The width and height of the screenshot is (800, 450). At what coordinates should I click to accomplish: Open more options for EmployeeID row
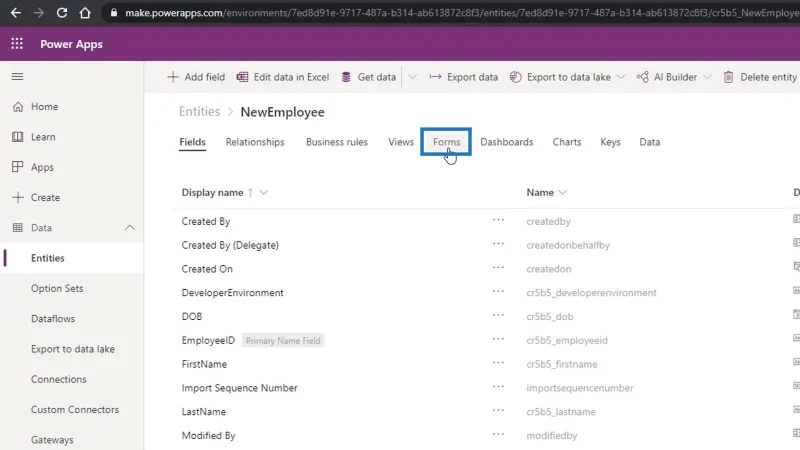click(x=498, y=339)
